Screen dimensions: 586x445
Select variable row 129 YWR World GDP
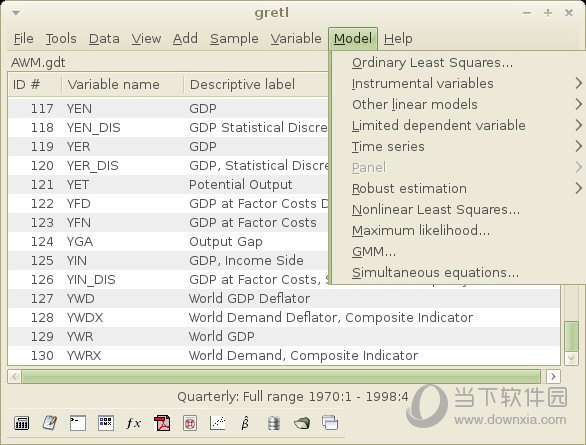pos(284,337)
